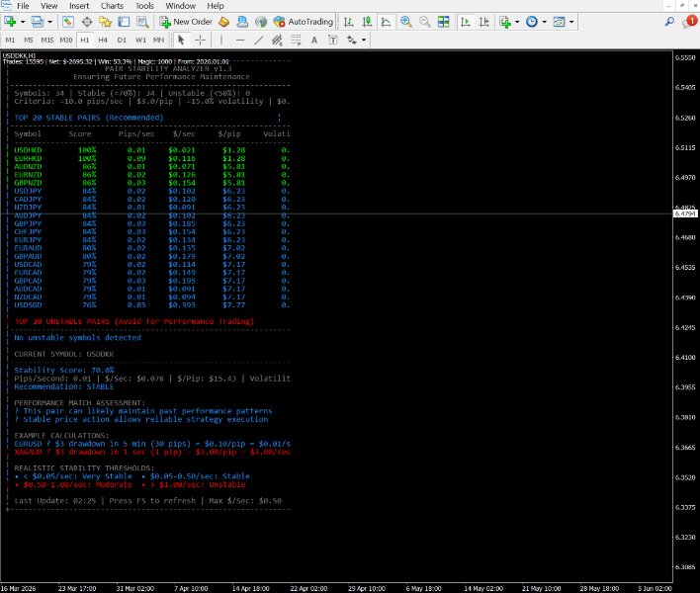Draw a vertical line tool
This screenshot has height=593, width=700.
pos(221,41)
